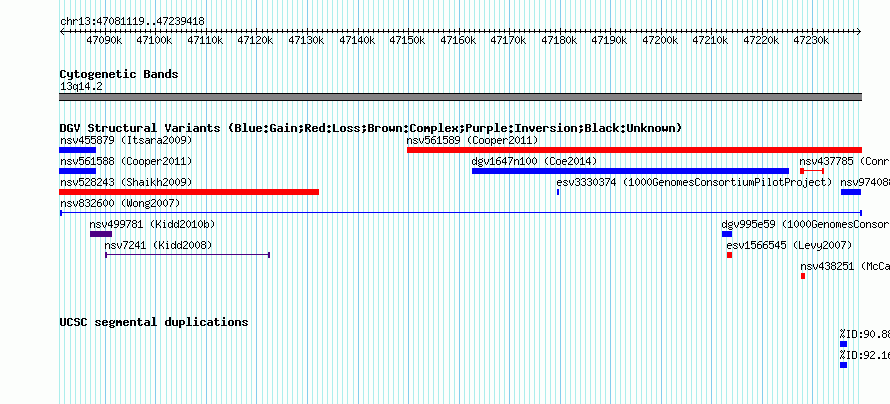Open the nsv438251 variant label
This screenshot has height=404, width=890.
tap(845, 267)
